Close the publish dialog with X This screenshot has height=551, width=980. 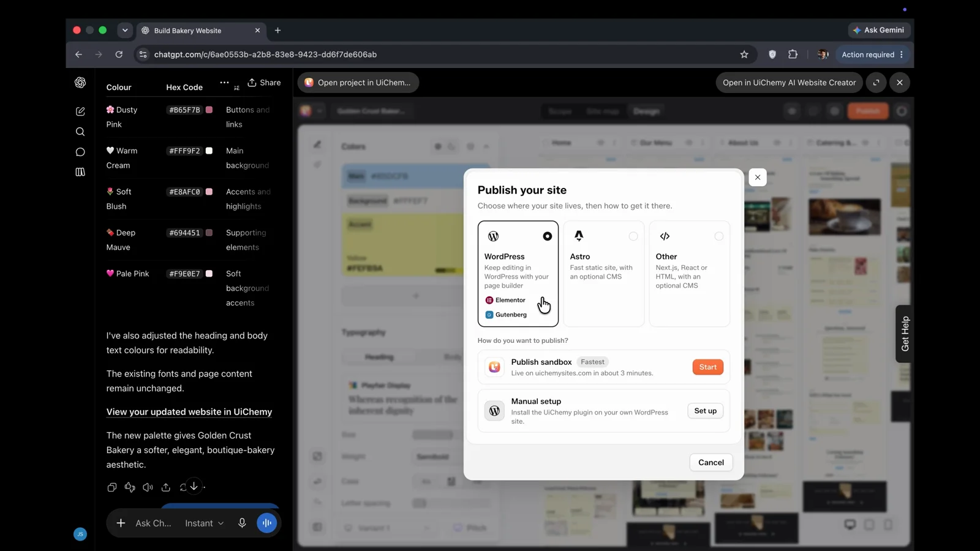758,178
